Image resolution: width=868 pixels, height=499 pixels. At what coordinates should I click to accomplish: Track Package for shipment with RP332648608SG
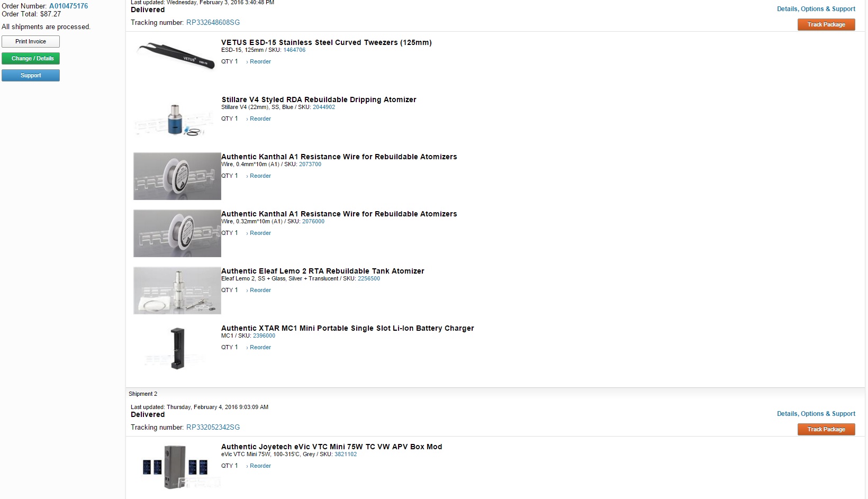tap(826, 24)
